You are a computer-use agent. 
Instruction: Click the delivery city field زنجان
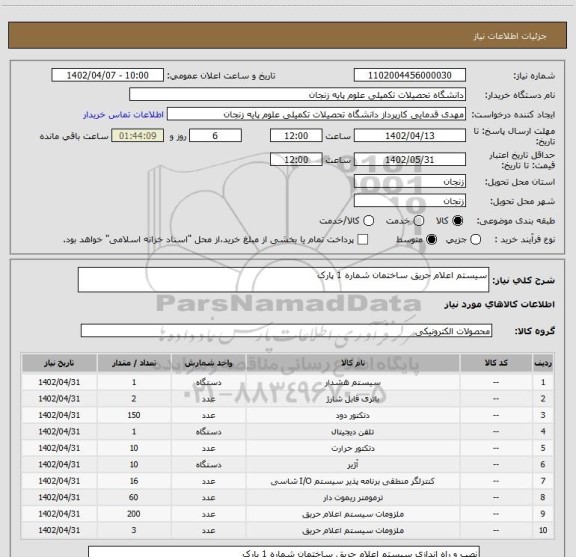point(410,201)
